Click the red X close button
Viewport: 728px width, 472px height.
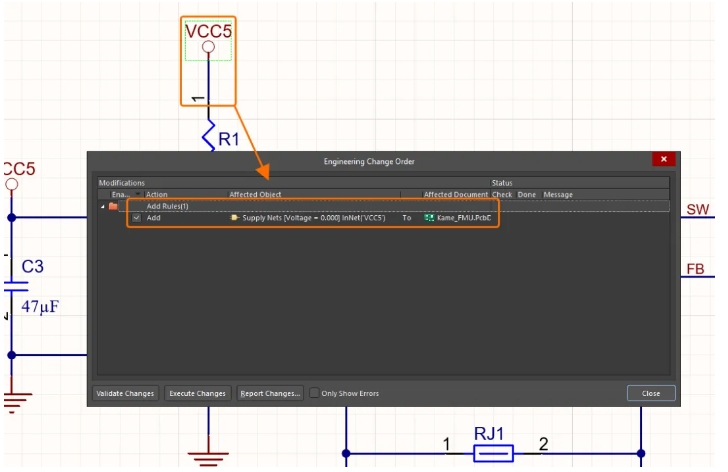coord(663,159)
